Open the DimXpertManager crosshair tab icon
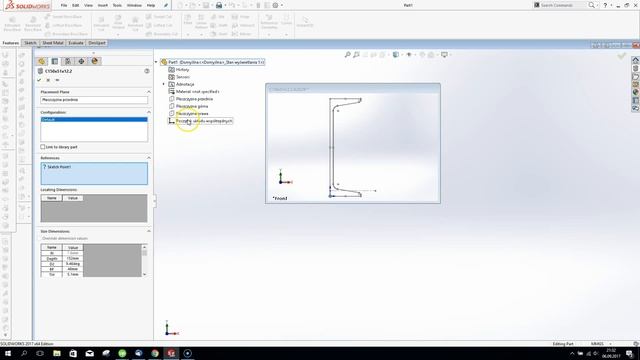The width and height of the screenshot is (640, 360). pos(81,61)
